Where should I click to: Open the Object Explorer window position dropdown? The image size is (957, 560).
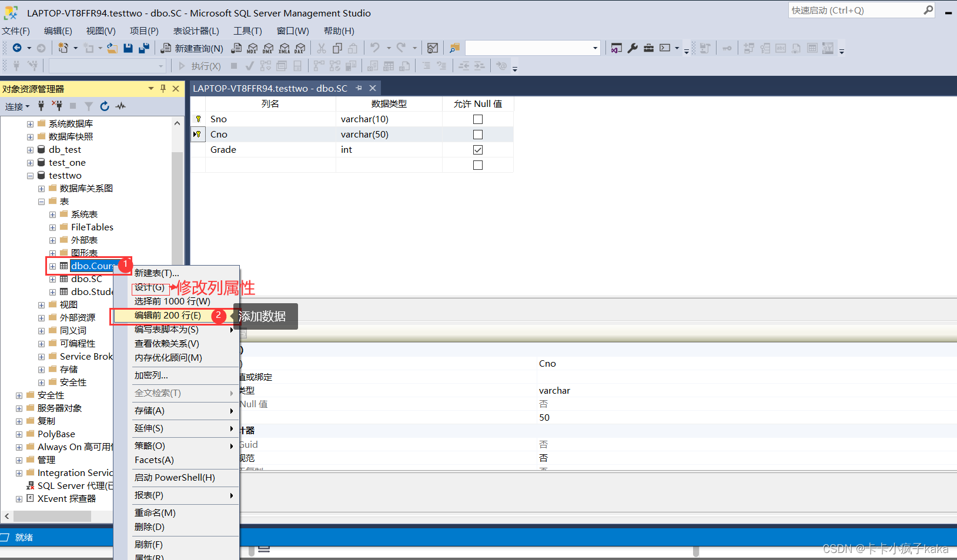click(151, 89)
